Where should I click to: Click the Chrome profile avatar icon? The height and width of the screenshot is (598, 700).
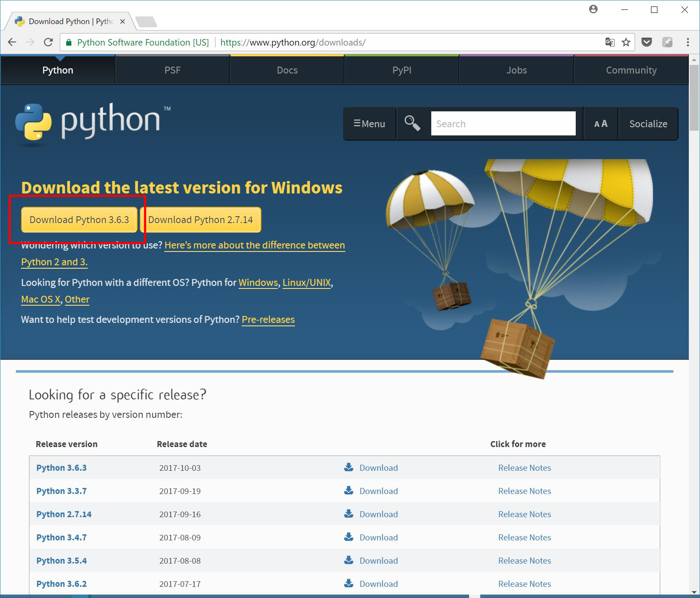pos(593,9)
